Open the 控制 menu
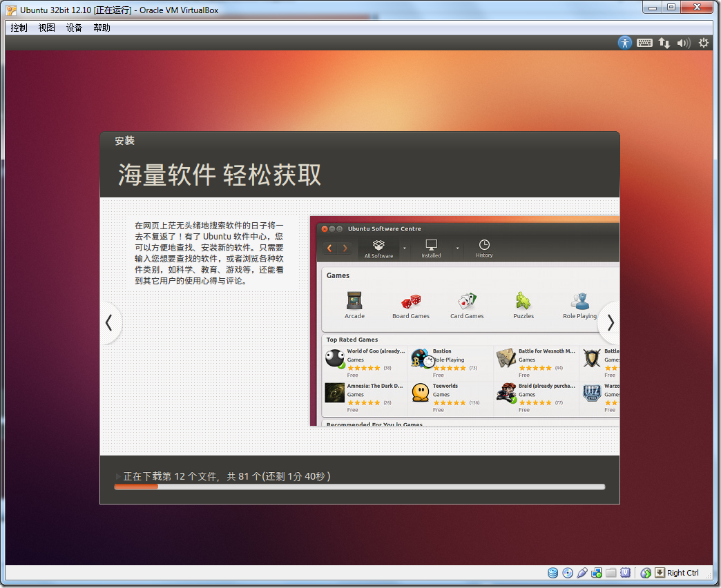Image resolution: width=721 pixels, height=588 pixels. click(19, 28)
